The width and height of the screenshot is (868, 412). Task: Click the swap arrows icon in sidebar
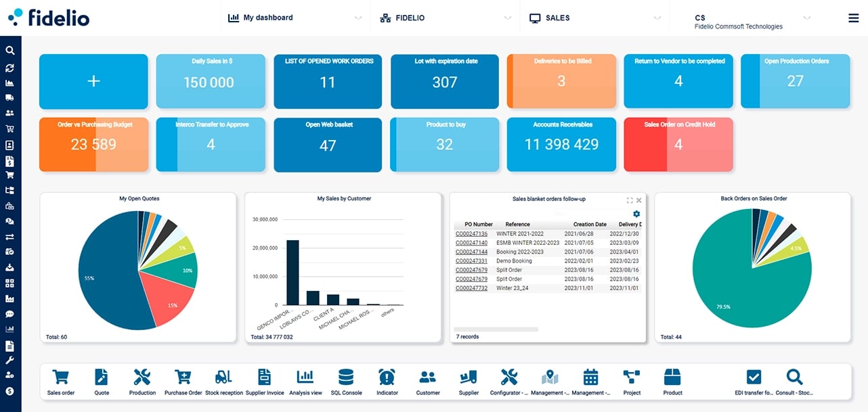coord(10,237)
